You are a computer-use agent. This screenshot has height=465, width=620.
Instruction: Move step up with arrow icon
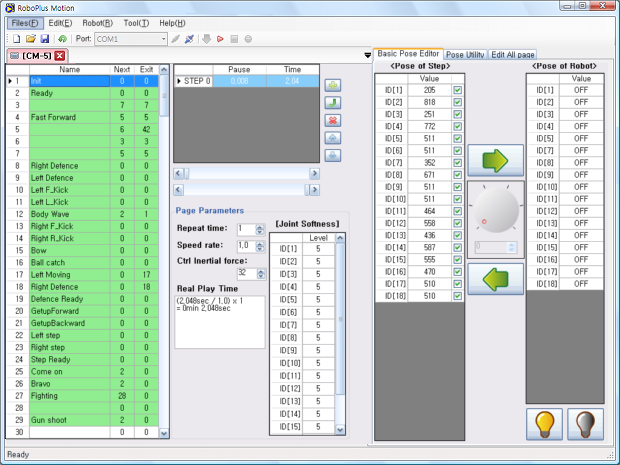click(333, 137)
